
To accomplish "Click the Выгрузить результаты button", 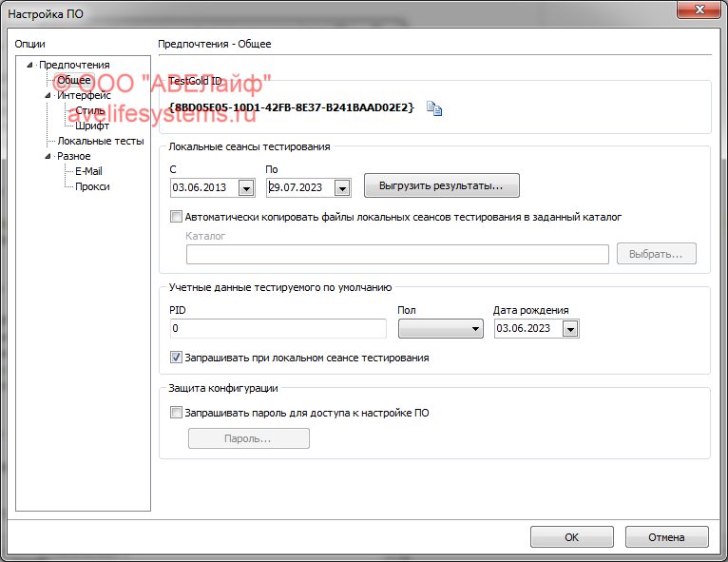I will click(x=442, y=184).
